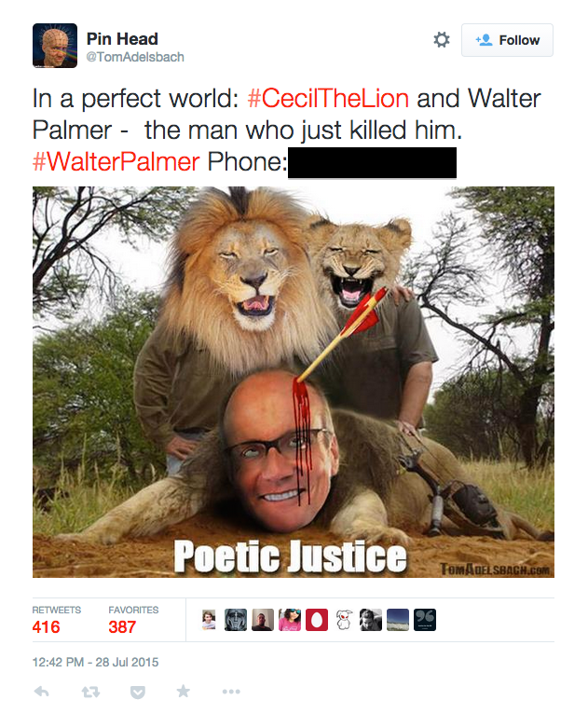The width and height of the screenshot is (588, 714).
Task: Click the Pocket save icon
Action: (x=138, y=693)
